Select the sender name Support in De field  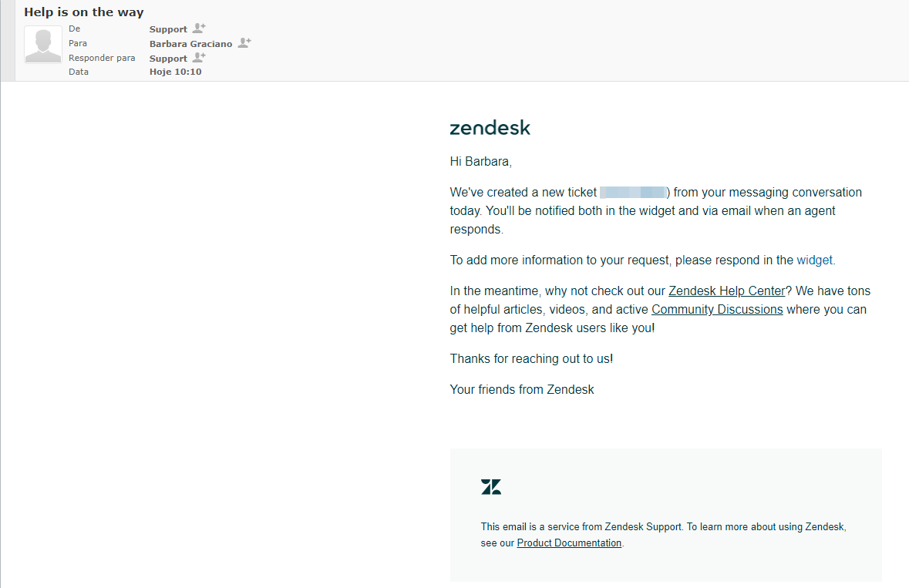168,29
